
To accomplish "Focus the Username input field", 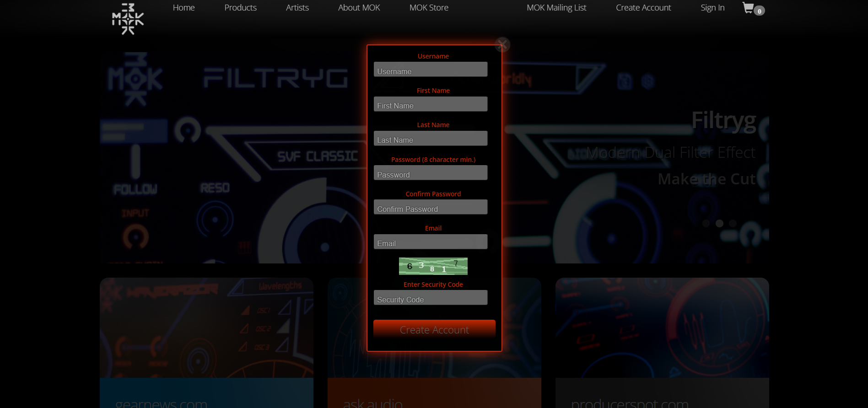I will pos(431,70).
